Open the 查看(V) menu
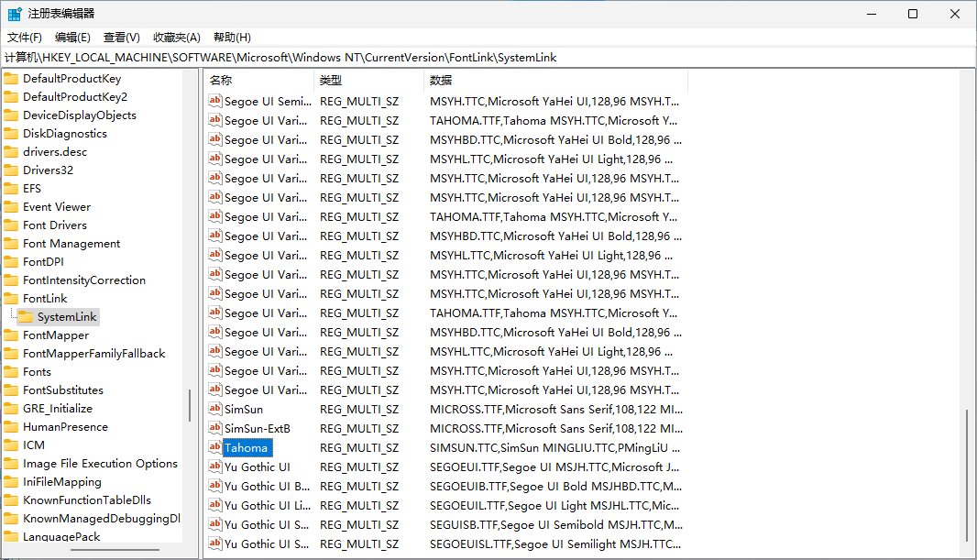 coord(122,38)
